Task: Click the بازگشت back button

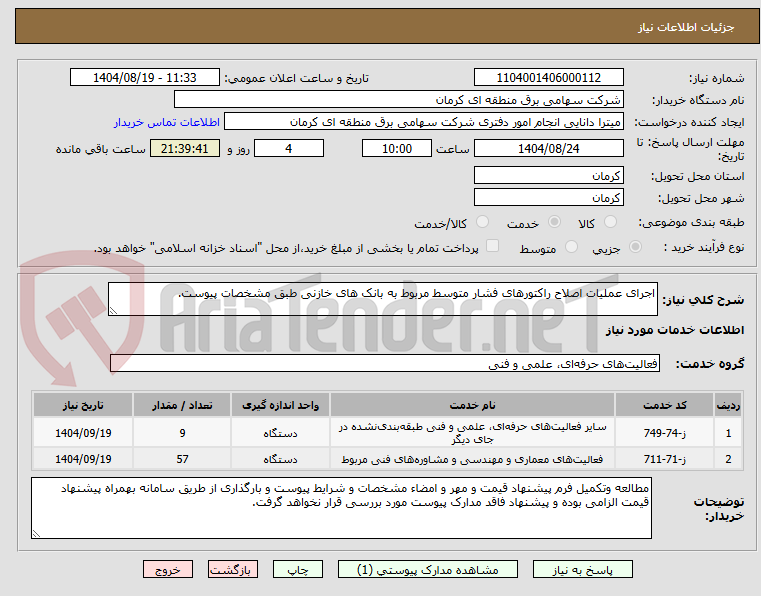Action: pos(232,569)
